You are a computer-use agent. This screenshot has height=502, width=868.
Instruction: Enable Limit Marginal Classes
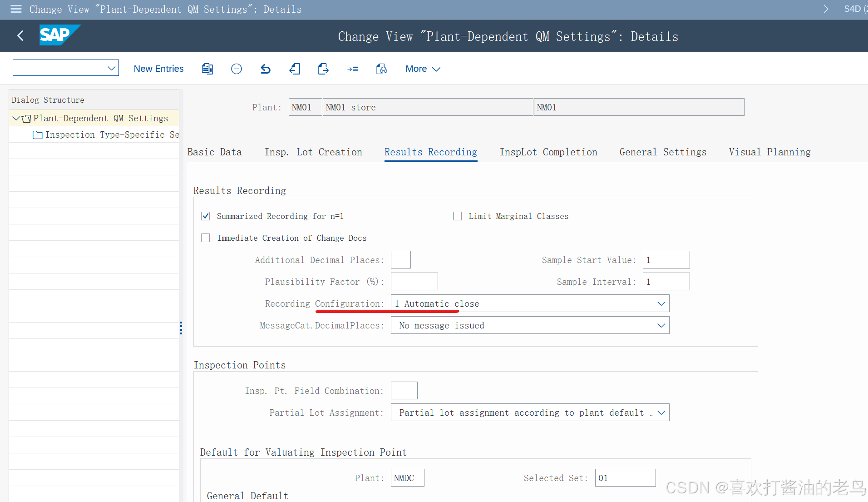coord(458,216)
